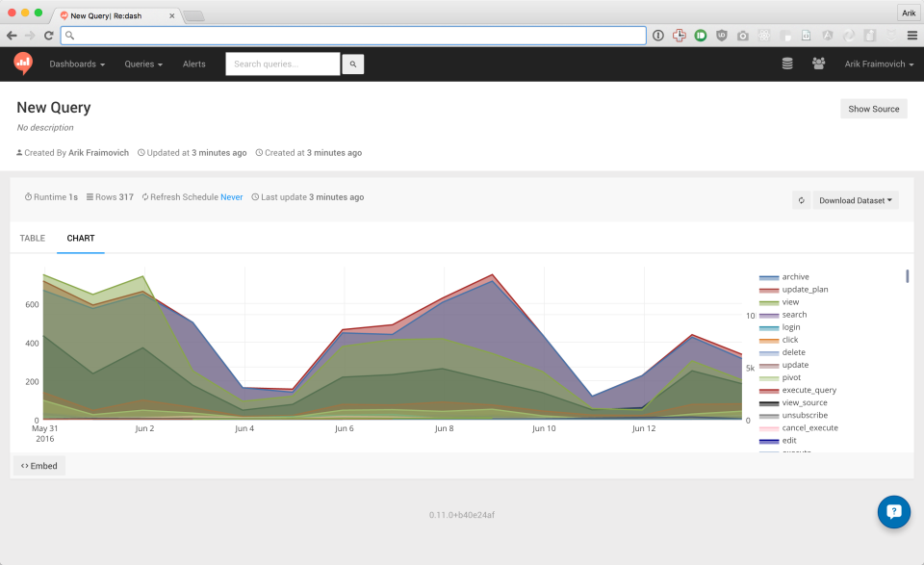Screen dimensions: 924x565
Task: Open the help chat bubble
Action: coord(893,511)
